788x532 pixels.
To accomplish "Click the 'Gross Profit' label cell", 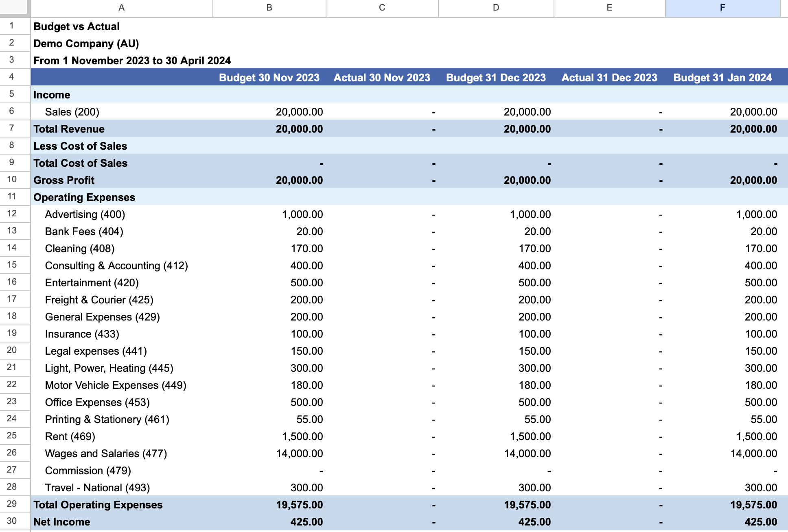I will (x=122, y=180).
